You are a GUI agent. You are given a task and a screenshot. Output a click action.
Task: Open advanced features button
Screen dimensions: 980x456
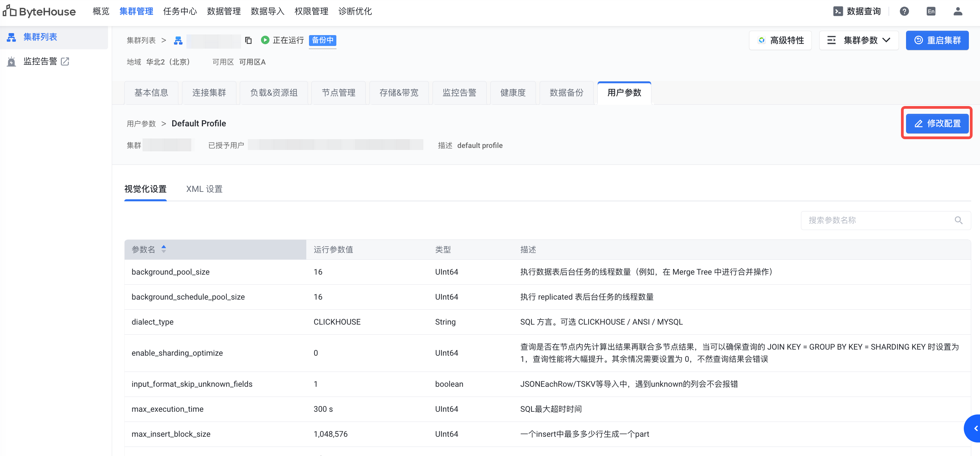780,40
